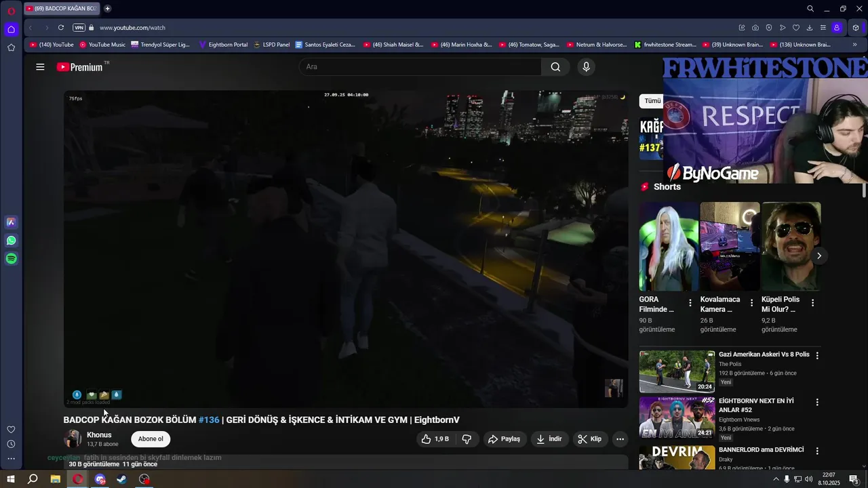Viewport: 868px width, 488px height.
Task: Click the browser back arrow
Action: pos(31,28)
